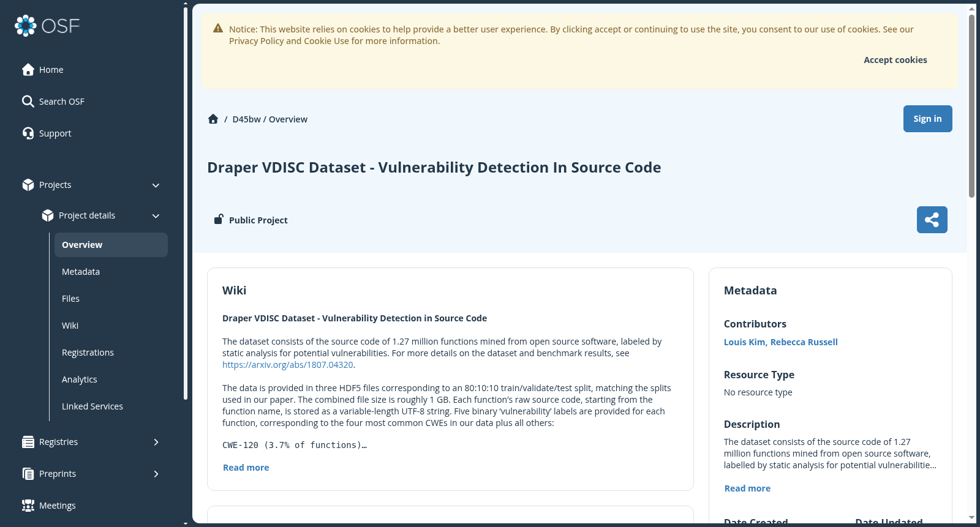Click the Search OSF magnifier icon
The image size is (980, 527).
28,102
